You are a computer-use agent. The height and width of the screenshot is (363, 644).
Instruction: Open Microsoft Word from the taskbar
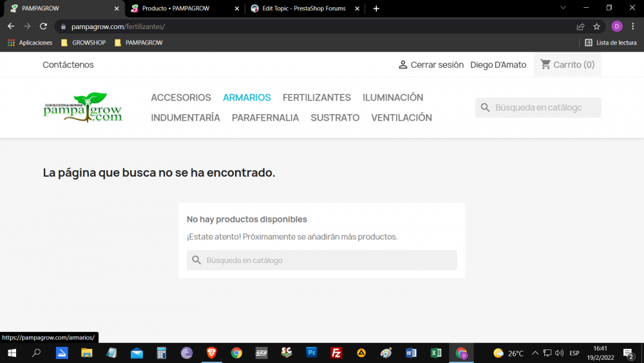pos(411,353)
